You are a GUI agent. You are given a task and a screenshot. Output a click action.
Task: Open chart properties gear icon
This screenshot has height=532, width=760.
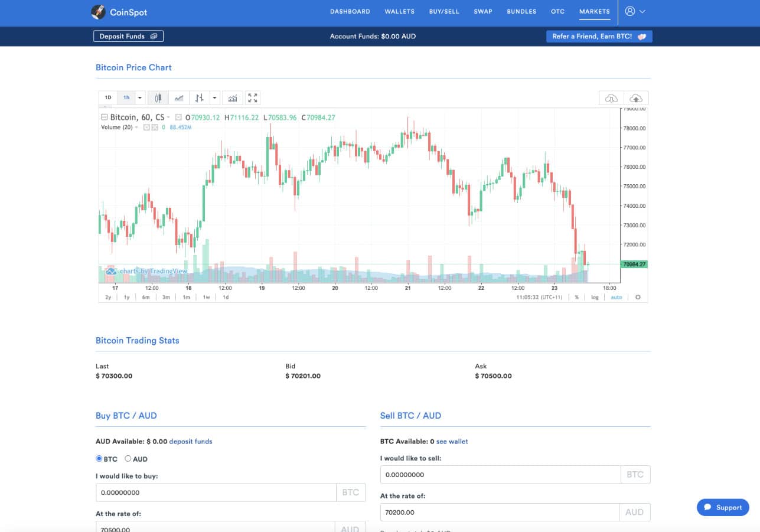pyautogui.click(x=638, y=297)
